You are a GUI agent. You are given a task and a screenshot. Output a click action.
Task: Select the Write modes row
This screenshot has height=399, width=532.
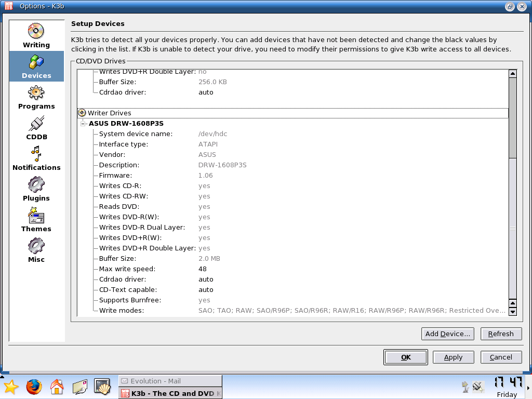coord(293,311)
